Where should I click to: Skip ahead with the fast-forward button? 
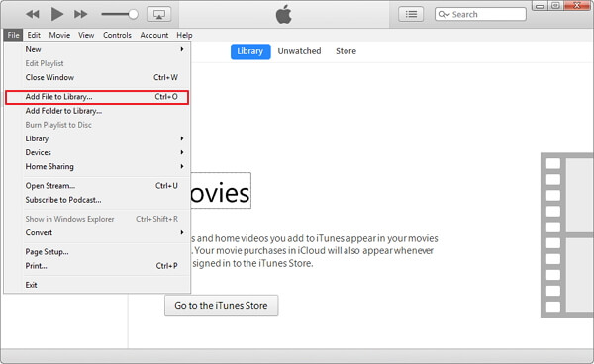81,15
